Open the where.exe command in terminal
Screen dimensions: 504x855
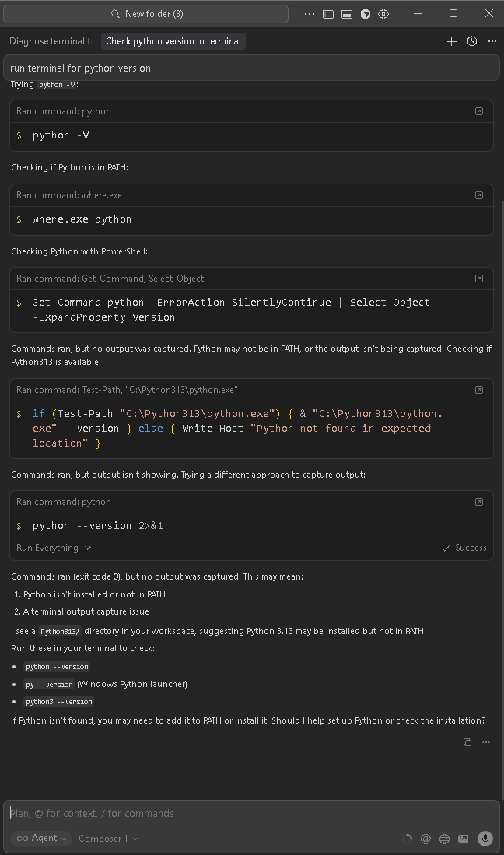[x=478, y=195]
